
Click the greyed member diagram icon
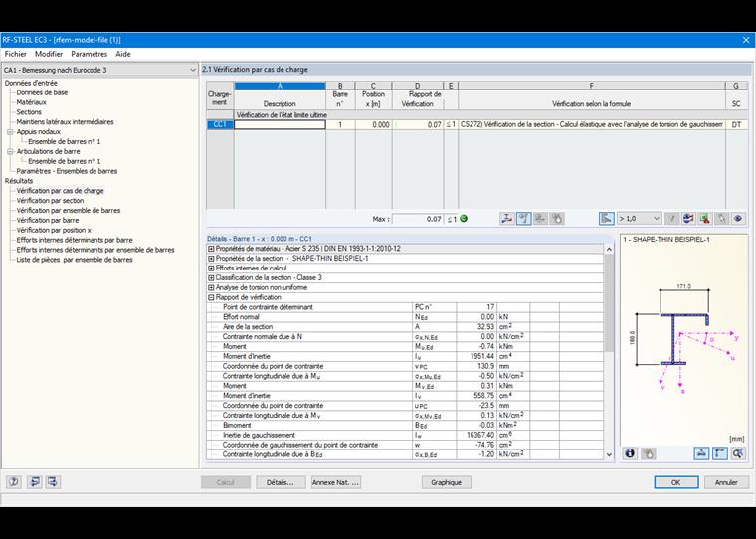[540, 219]
